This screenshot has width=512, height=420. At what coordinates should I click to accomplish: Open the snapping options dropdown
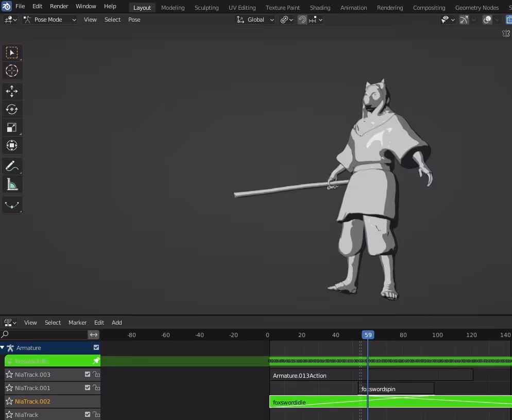coord(315,20)
